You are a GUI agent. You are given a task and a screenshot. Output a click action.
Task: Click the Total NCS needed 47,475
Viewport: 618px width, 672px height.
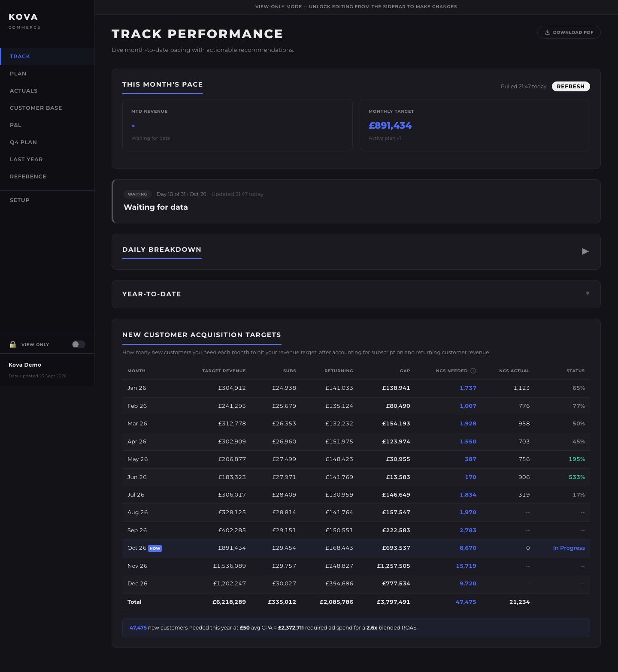coord(466,602)
